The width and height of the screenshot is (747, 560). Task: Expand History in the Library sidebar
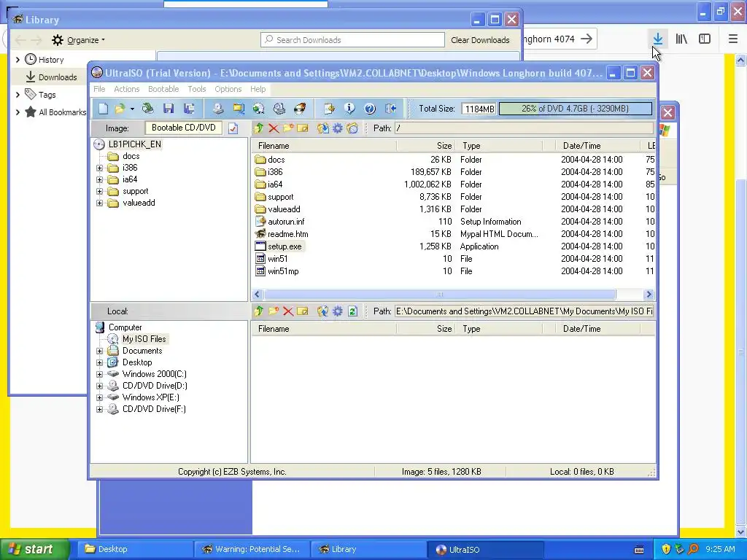[x=18, y=60]
